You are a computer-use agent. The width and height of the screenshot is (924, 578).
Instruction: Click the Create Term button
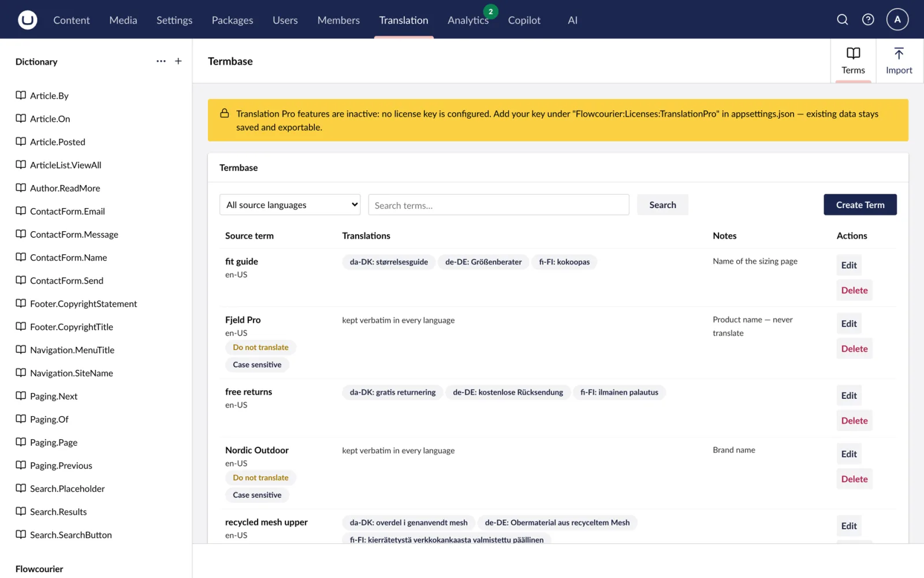click(860, 205)
